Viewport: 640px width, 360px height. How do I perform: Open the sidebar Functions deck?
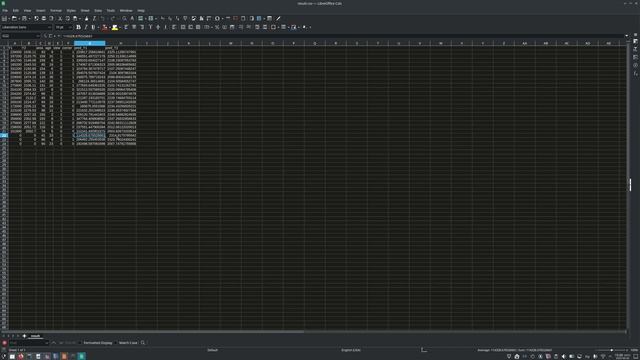(636, 73)
